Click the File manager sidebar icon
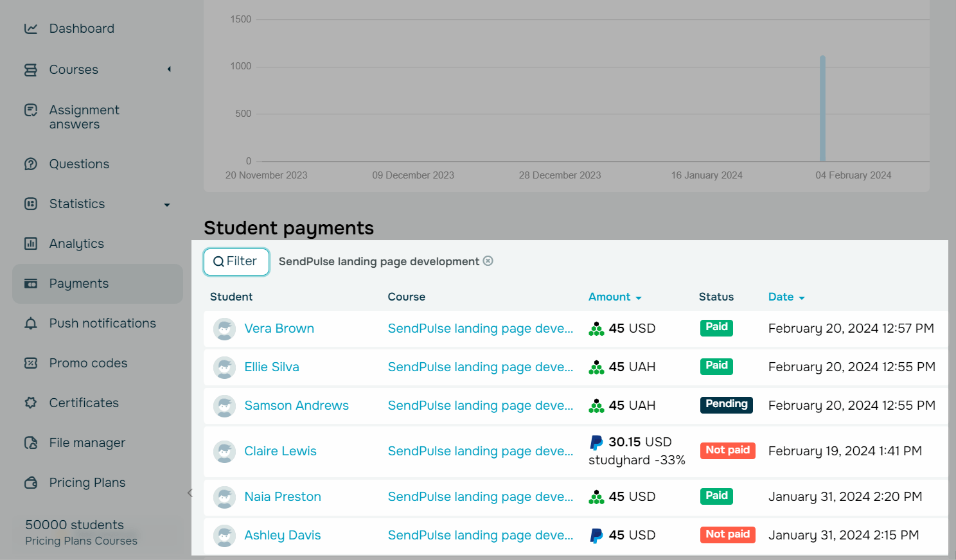The width and height of the screenshot is (956, 560). click(x=31, y=443)
